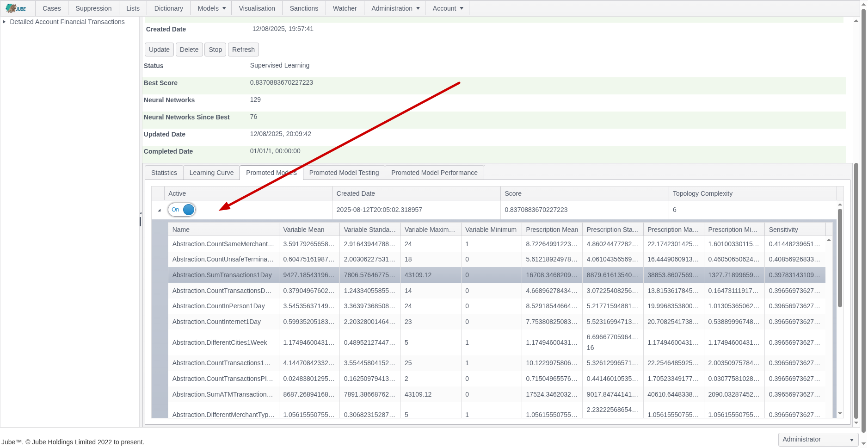868x448 pixels.
Task: Open the Visualisation page
Action: click(x=257, y=8)
